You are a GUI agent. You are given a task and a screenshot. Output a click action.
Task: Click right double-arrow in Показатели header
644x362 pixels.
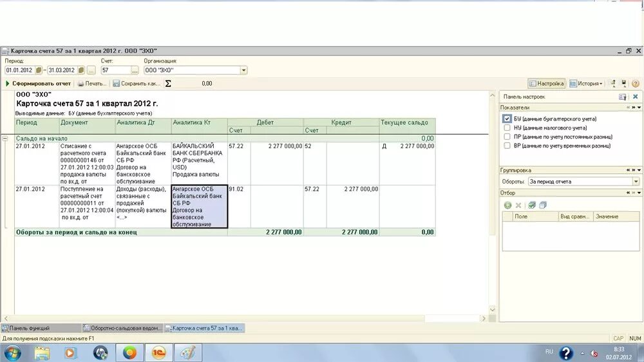tap(634, 108)
